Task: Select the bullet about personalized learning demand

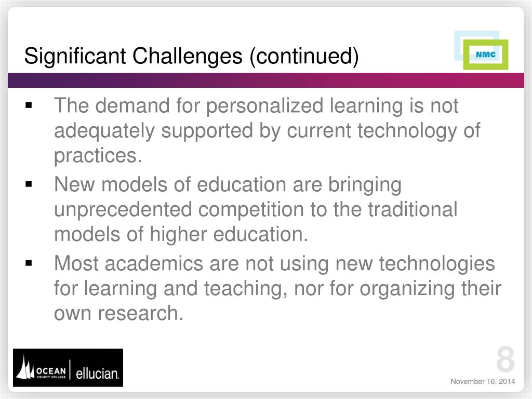Action: pyautogui.click(x=267, y=130)
